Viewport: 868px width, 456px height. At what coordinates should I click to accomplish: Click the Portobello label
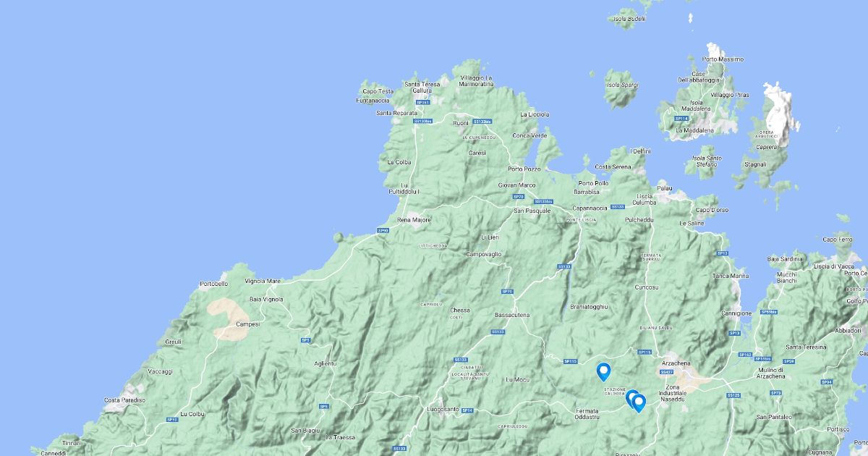[x=213, y=284]
